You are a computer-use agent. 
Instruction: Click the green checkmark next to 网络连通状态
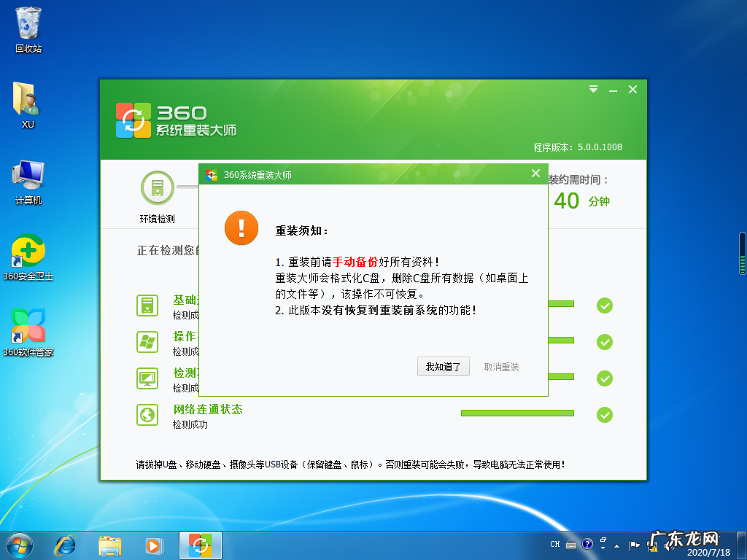click(604, 415)
